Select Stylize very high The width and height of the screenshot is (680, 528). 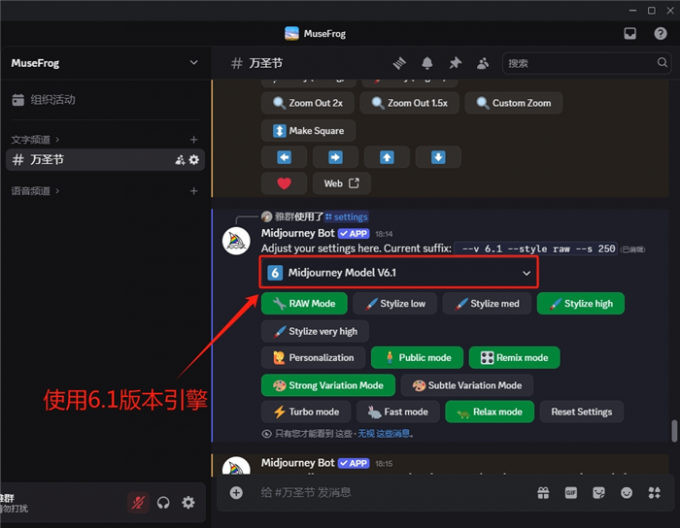(315, 331)
